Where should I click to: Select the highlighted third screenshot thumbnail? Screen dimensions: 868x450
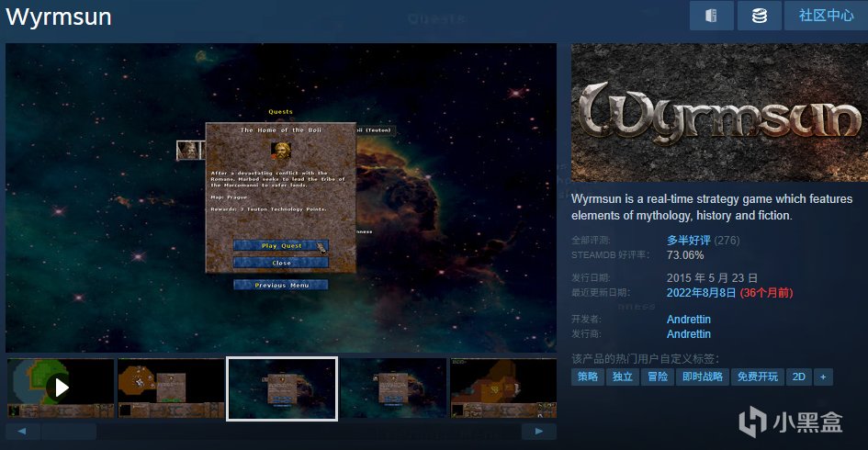coord(282,388)
